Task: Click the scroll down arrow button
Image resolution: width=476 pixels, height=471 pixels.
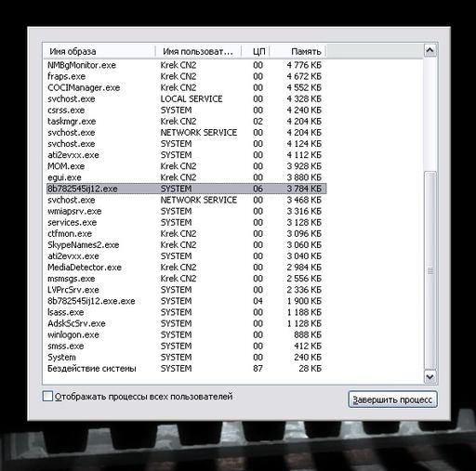Action: pyautogui.click(x=430, y=376)
